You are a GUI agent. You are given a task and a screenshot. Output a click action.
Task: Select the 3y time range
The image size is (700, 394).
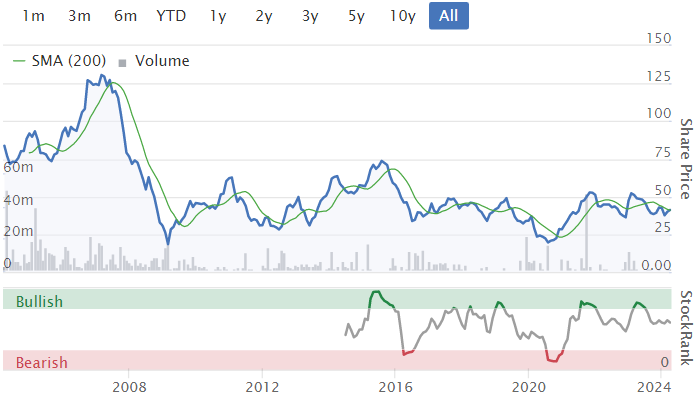[310, 16]
